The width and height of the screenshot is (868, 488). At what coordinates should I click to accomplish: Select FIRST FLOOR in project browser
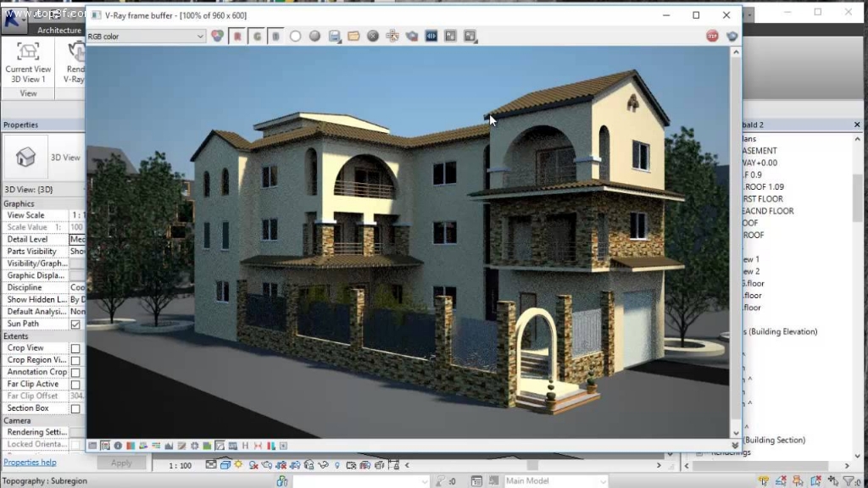tap(768, 199)
